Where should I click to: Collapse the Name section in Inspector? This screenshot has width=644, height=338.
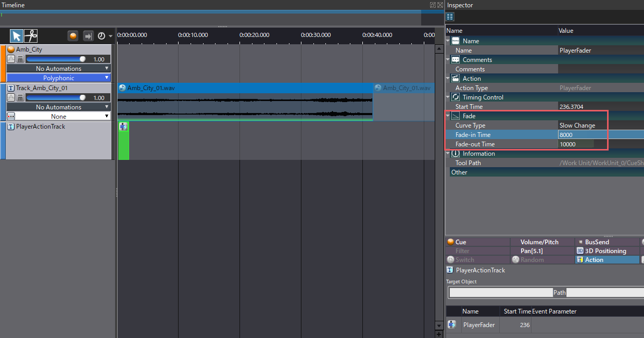point(448,41)
